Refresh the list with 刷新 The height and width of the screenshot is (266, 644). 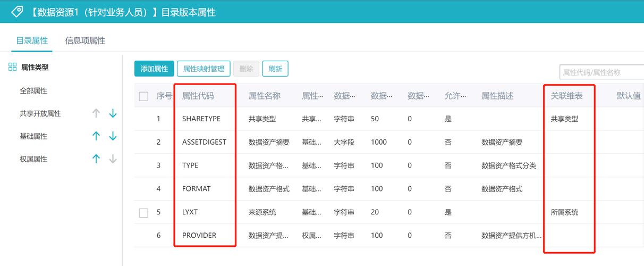(275, 69)
